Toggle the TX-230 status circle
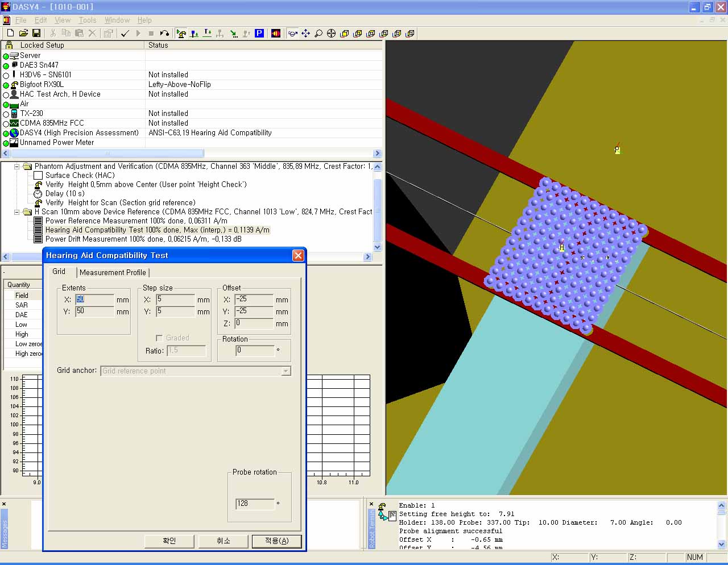Screen dimensions: 728x565 [x=6, y=114]
